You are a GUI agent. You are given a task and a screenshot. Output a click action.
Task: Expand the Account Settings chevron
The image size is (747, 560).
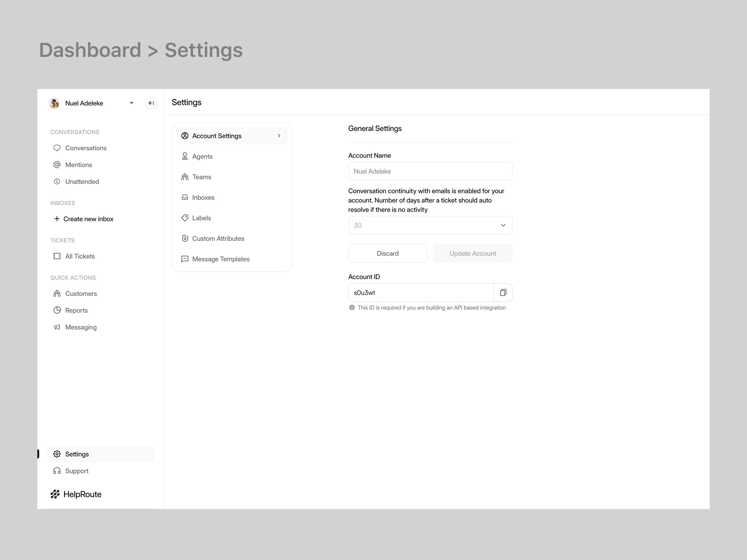pyautogui.click(x=279, y=136)
